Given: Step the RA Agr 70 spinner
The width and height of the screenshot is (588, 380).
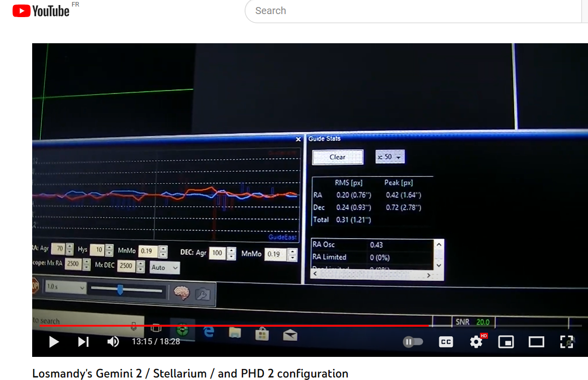Looking at the screenshot, I should [70, 249].
